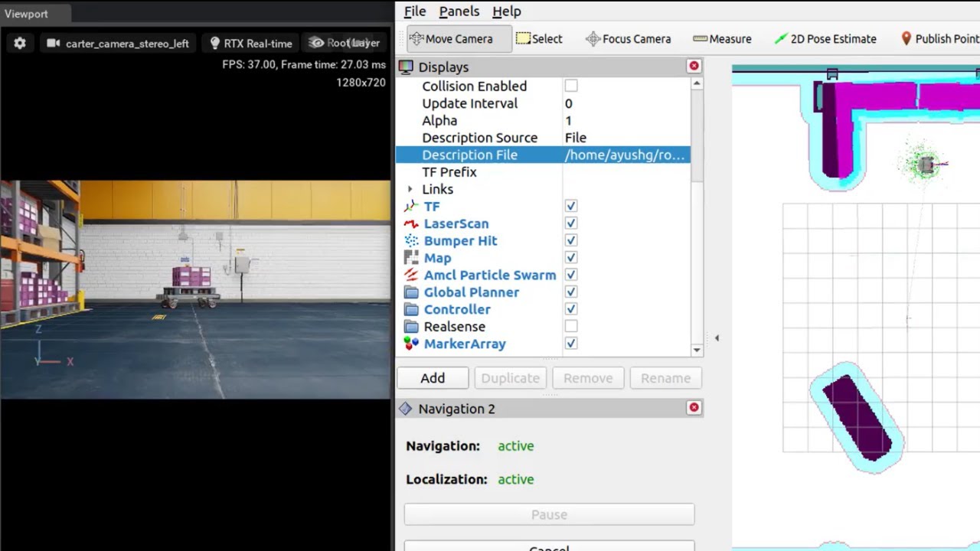
Task: Click the Viewport tab
Action: pos(26,14)
